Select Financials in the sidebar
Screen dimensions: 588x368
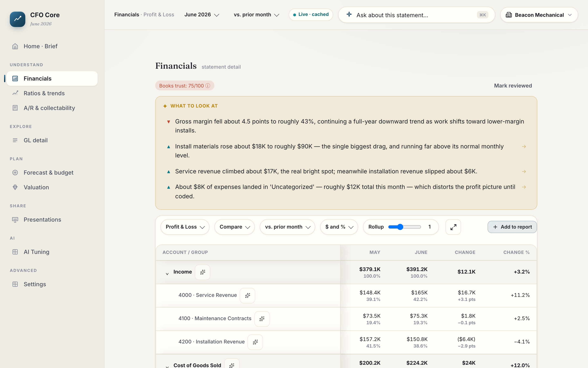tap(52, 78)
